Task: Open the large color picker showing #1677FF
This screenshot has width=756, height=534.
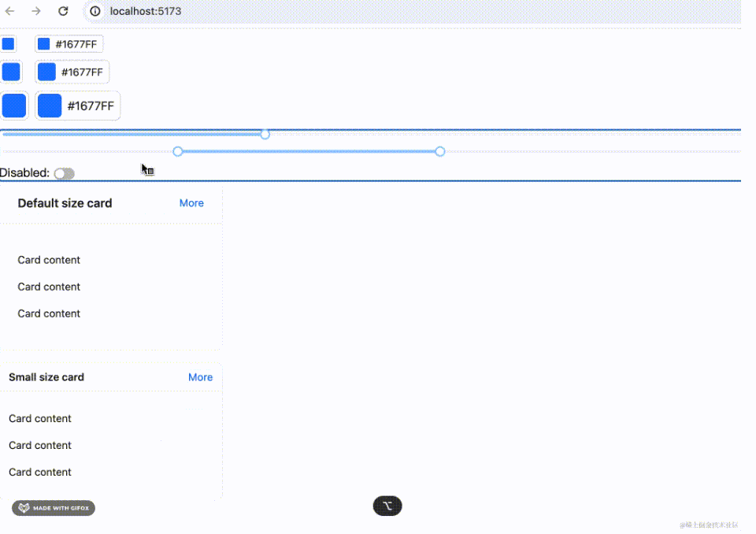Action: click(x=78, y=106)
